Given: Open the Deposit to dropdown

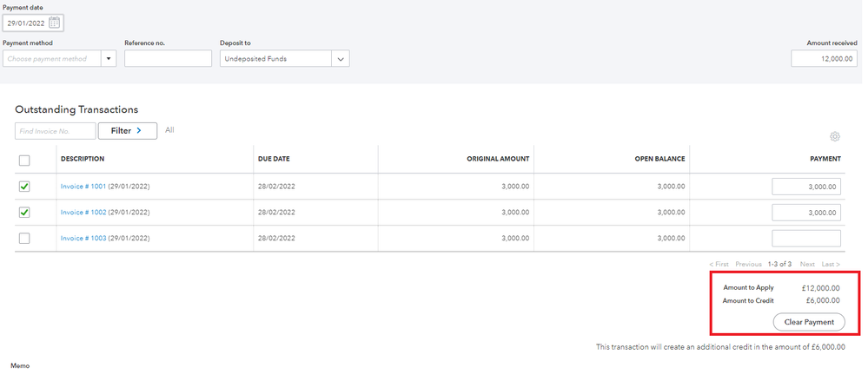Looking at the screenshot, I should coord(340,59).
